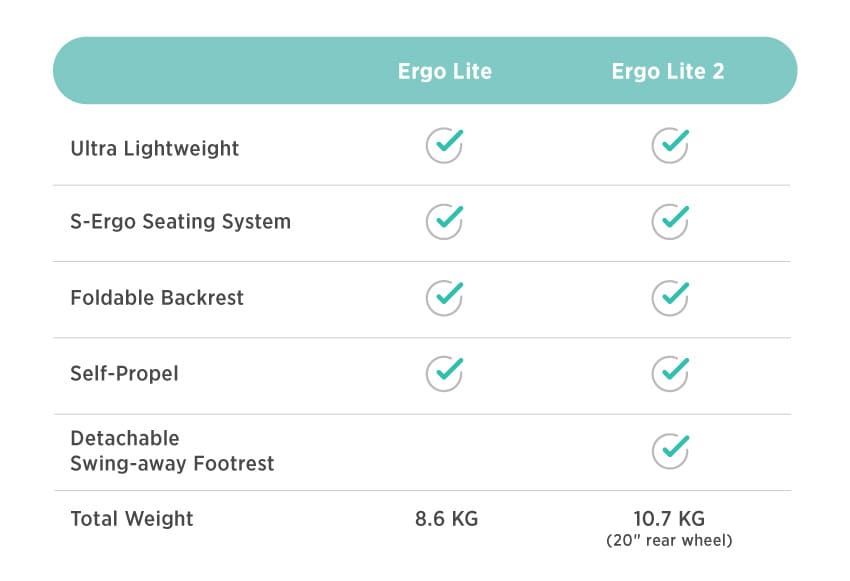Click the Ultra Lightweight feature label
This screenshot has width=850, height=581.
tap(154, 149)
